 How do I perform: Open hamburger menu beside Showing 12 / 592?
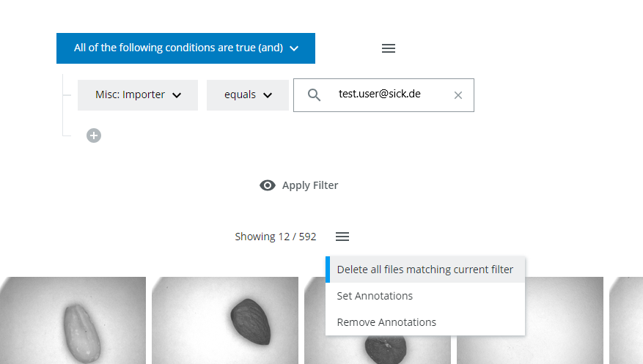(342, 237)
